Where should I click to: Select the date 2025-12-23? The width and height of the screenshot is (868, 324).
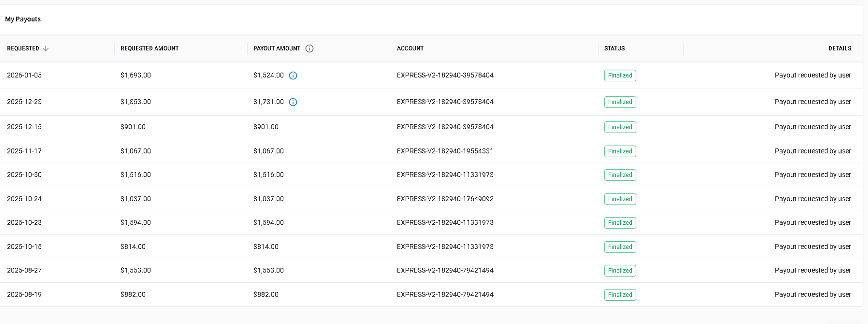[24, 102]
